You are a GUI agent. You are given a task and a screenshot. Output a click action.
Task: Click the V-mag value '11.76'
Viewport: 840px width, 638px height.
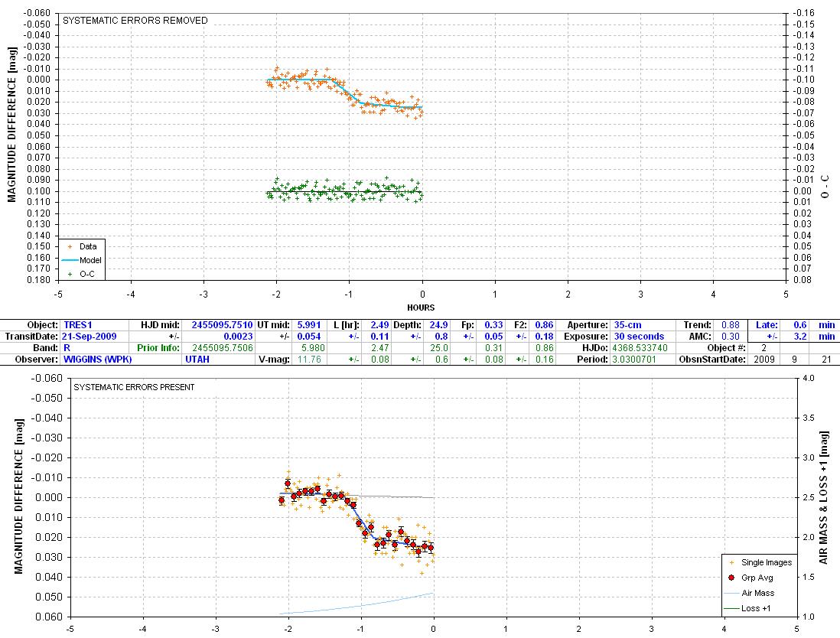(x=308, y=359)
